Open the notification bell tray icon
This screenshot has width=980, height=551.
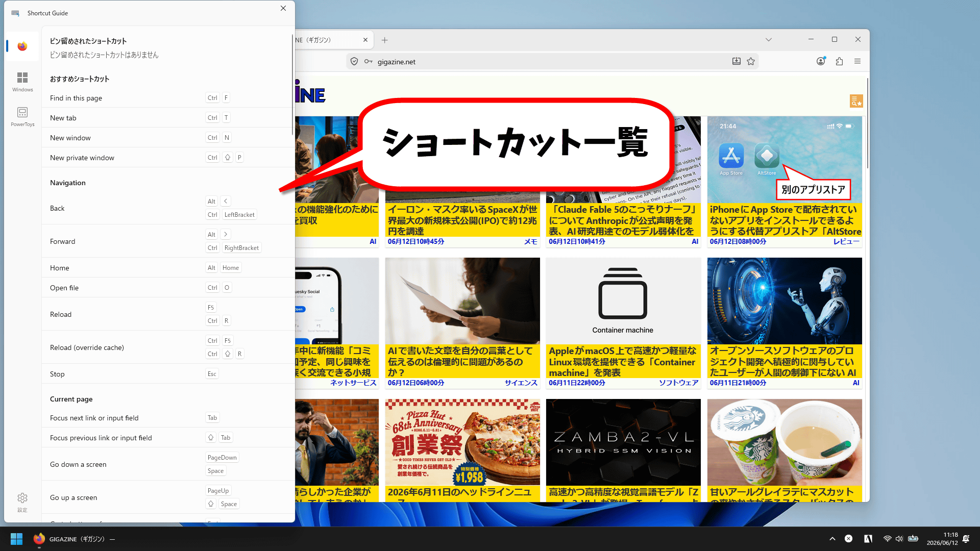(966, 539)
